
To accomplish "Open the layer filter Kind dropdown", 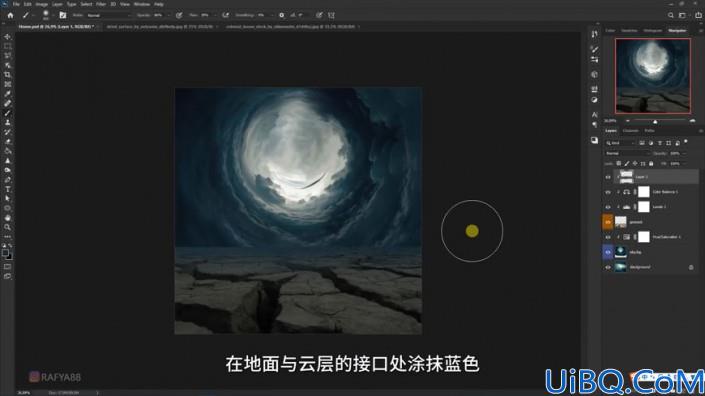I will 620,143.
